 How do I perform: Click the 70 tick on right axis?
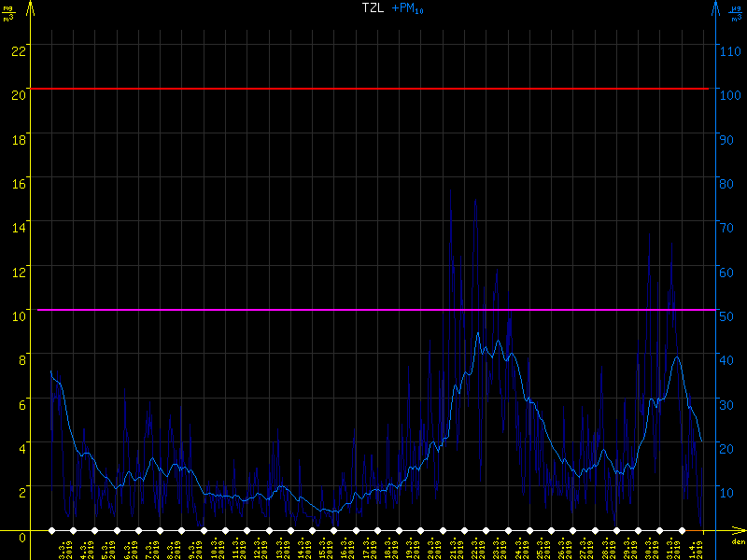(728, 226)
